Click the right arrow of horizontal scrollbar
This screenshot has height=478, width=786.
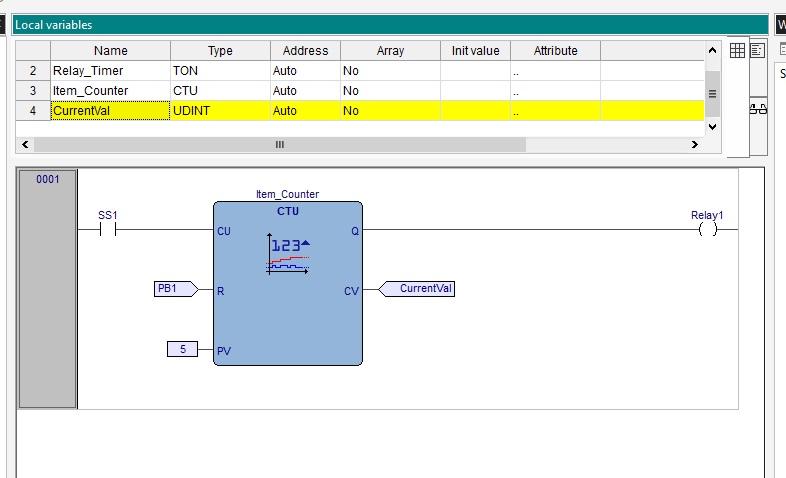pyautogui.click(x=694, y=144)
